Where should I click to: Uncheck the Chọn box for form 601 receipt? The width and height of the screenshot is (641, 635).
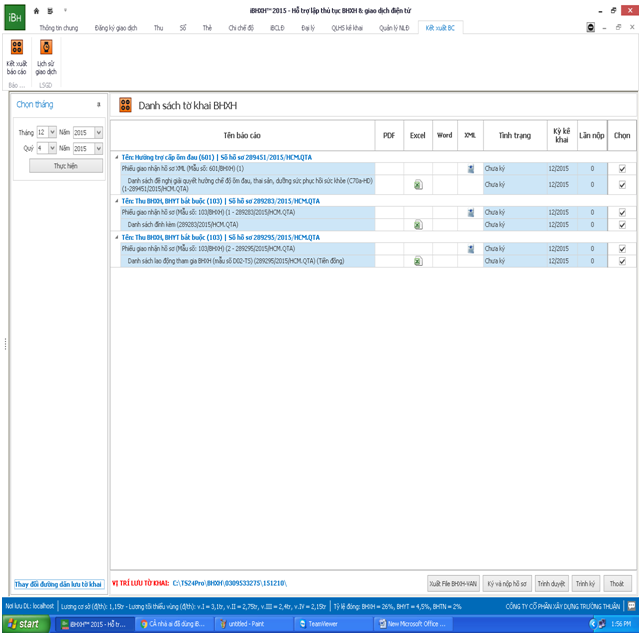[622, 169]
